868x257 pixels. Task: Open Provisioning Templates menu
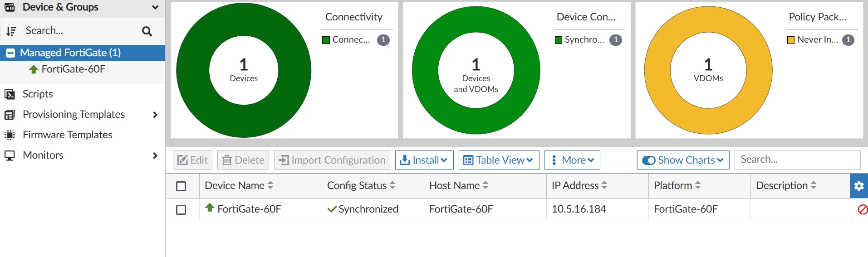point(74,114)
